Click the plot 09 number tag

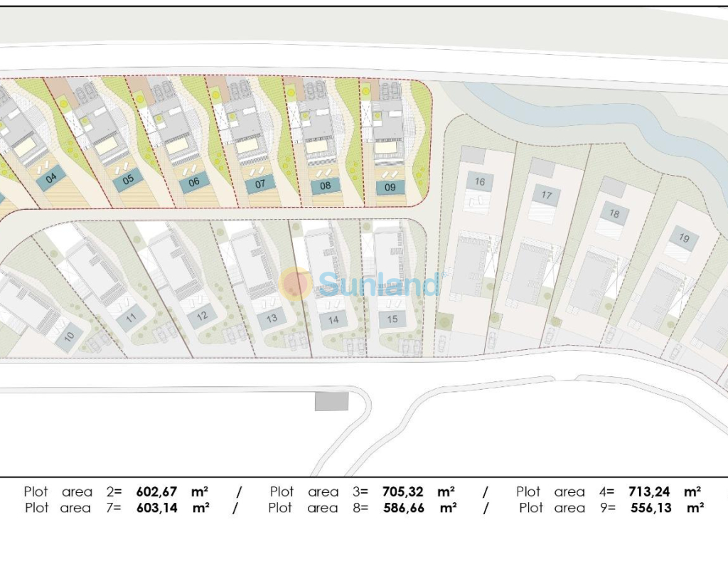pos(390,188)
